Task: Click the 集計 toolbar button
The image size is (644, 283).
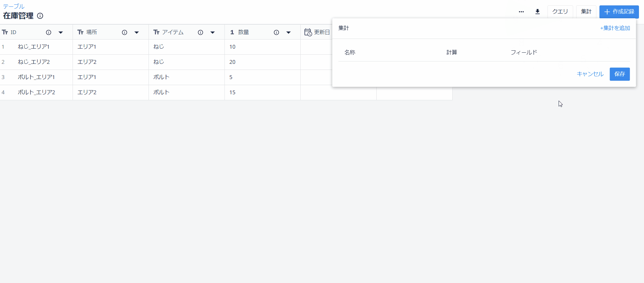Action: tap(586, 12)
